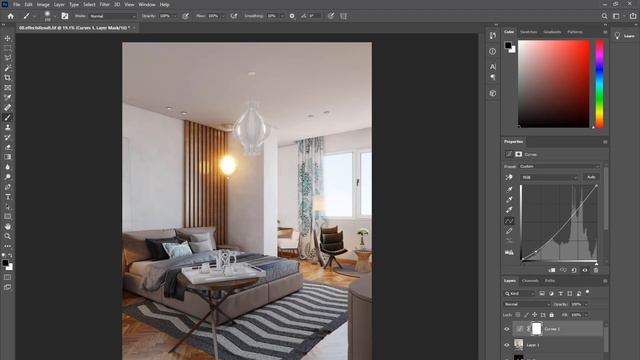Open the Image menu

click(x=43, y=4)
